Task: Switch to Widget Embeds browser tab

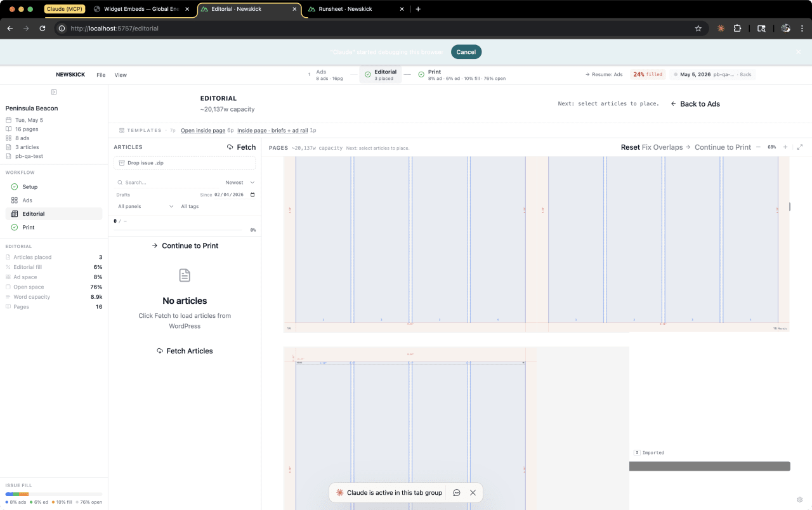Action: (x=141, y=10)
